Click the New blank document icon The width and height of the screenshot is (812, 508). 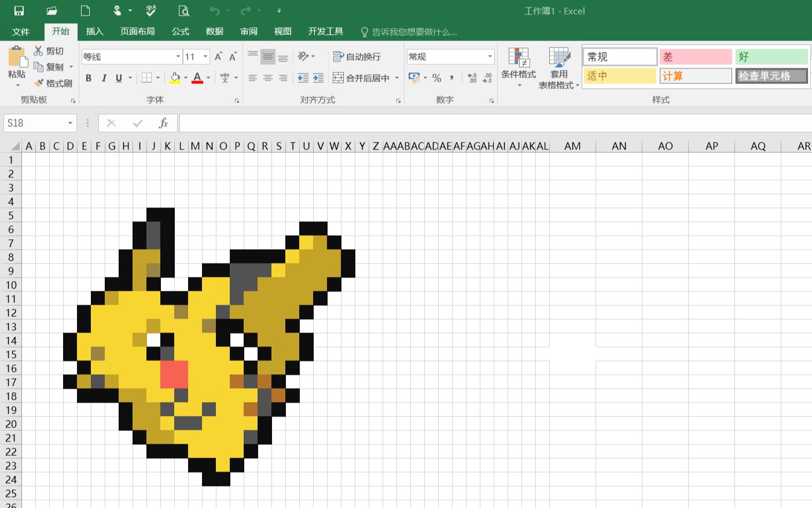coord(85,10)
